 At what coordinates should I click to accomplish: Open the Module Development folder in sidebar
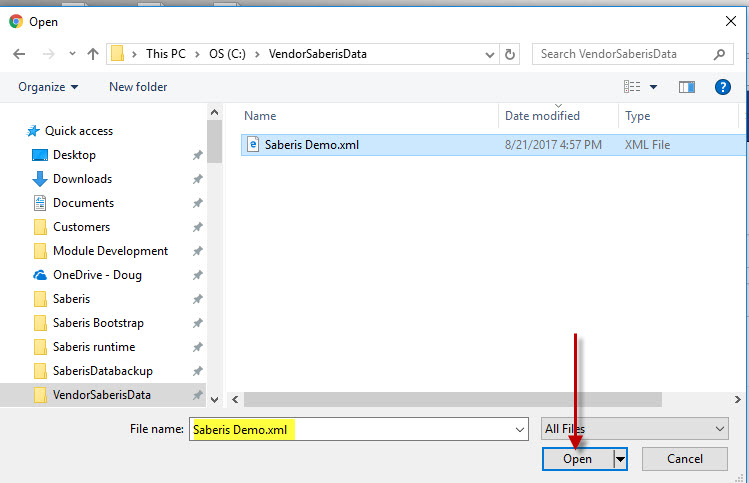pyautogui.click(x=110, y=251)
